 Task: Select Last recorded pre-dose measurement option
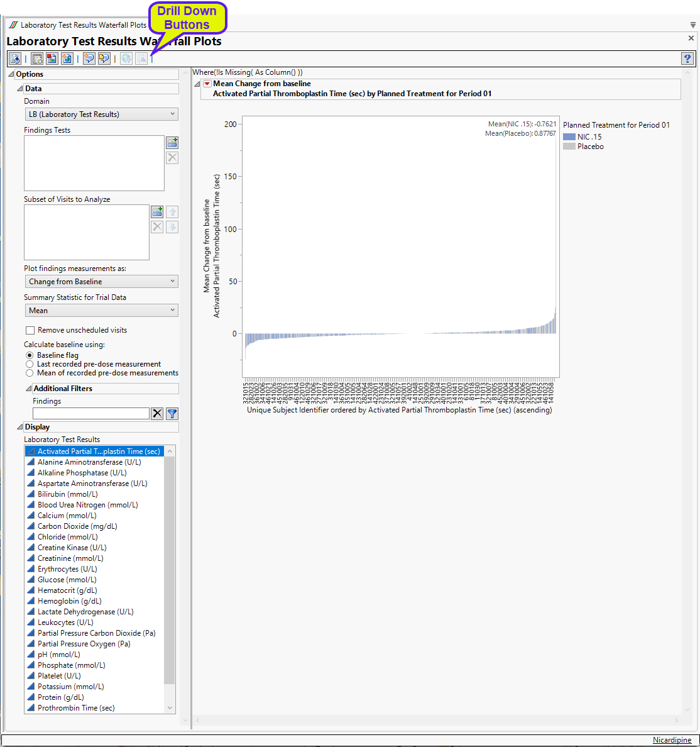click(x=30, y=364)
